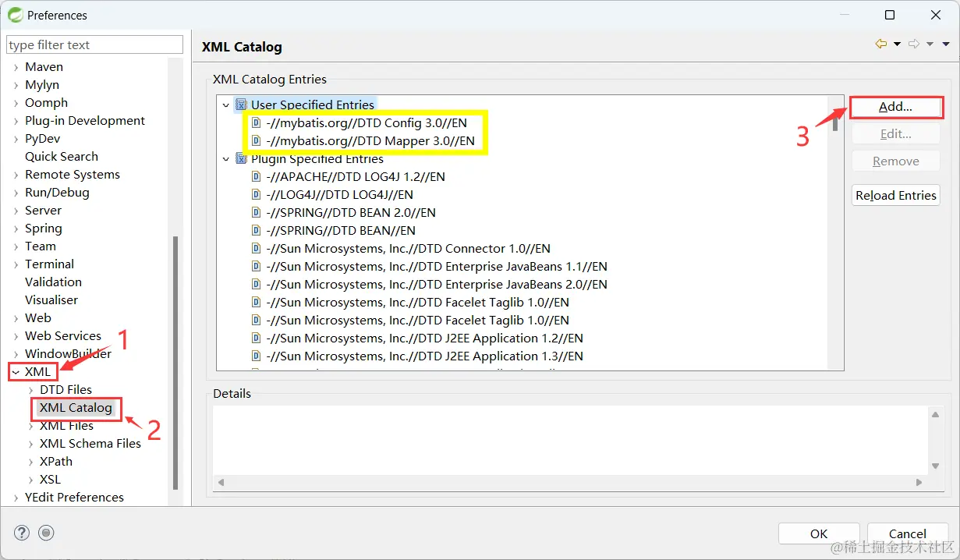Open the preferences view menu arrow at the far right
Screen dimensions: 960x560
(946, 44)
